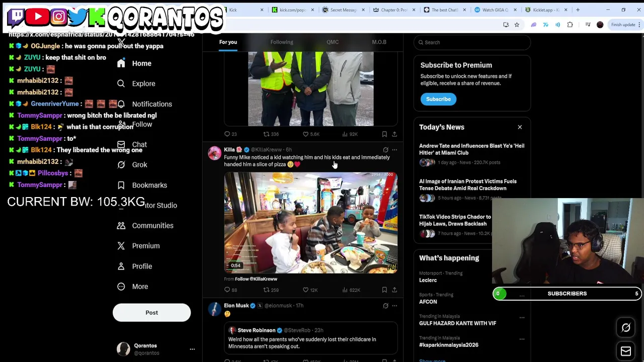Open Home in the X sidebar
644x362 pixels.
134,63
